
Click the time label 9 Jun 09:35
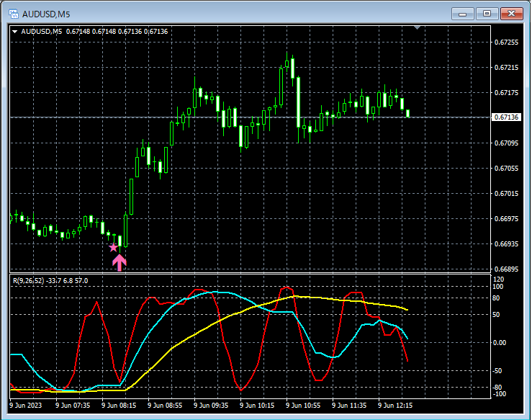coord(211,406)
